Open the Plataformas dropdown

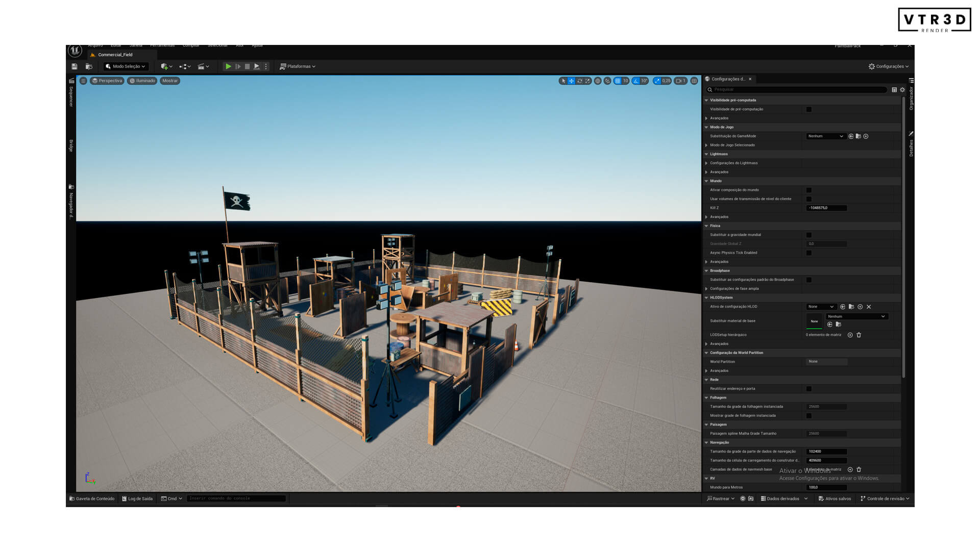tap(298, 66)
